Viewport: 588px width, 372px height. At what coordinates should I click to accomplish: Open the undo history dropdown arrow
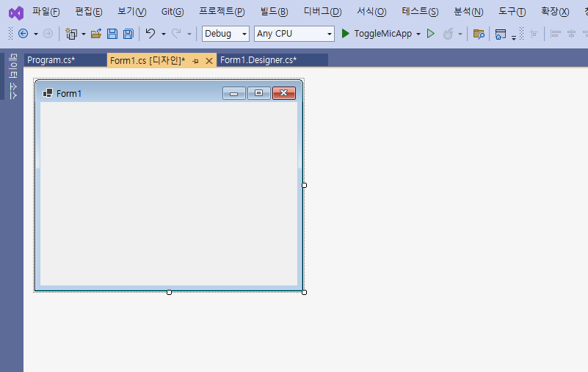coord(164,34)
